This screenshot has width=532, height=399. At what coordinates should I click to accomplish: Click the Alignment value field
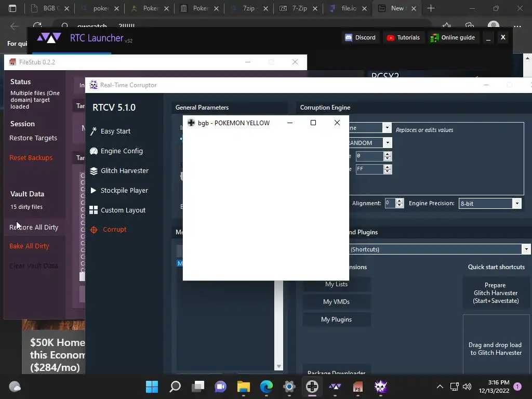(390, 203)
